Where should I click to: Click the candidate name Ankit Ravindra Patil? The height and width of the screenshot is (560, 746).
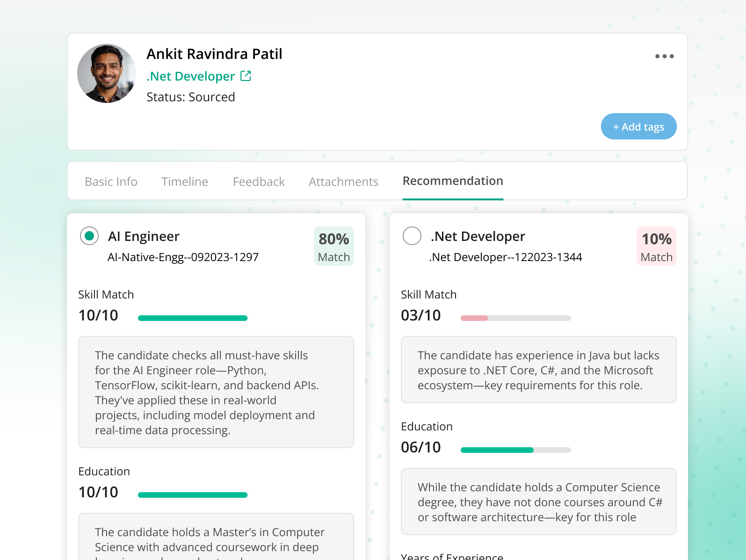tap(214, 54)
